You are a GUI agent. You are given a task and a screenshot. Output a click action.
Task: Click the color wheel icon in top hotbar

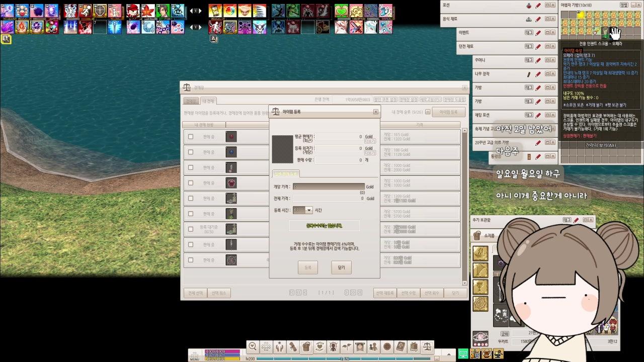[x=230, y=11]
